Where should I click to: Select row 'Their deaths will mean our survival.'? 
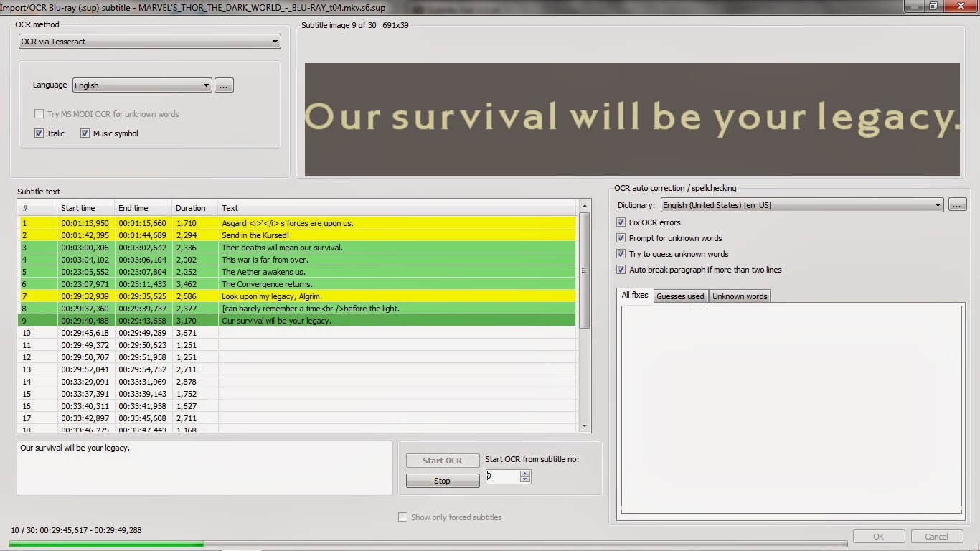point(297,248)
